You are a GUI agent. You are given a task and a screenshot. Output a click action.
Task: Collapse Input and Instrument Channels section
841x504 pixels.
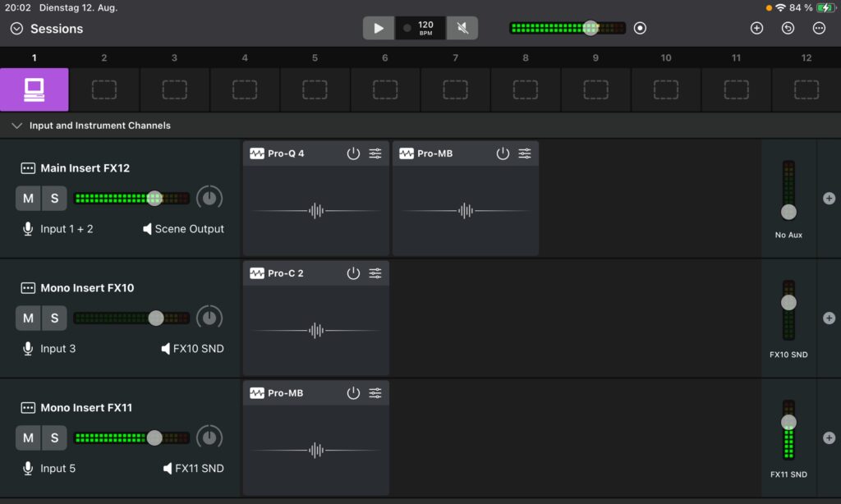[16, 126]
